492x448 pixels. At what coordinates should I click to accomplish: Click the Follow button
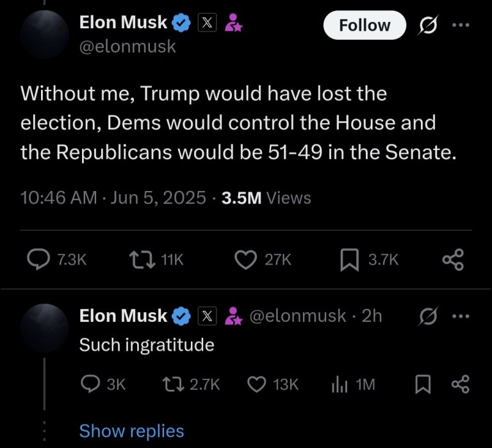(365, 25)
